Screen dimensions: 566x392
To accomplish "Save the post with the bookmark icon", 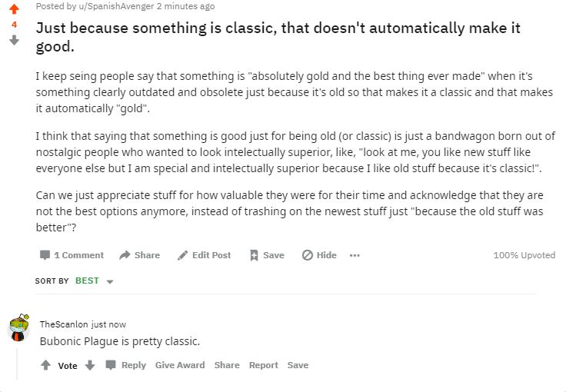I will click(x=254, y=255).
